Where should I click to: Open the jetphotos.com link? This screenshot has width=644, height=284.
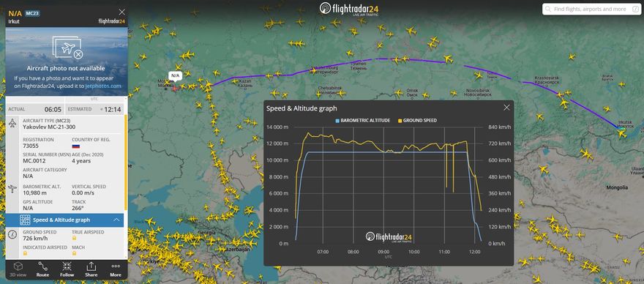[x=103, y=86]
